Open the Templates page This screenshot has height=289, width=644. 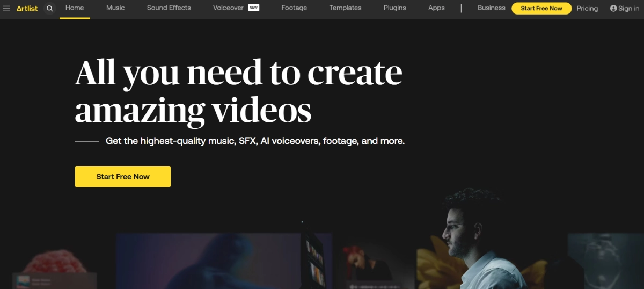coord(345,8)
